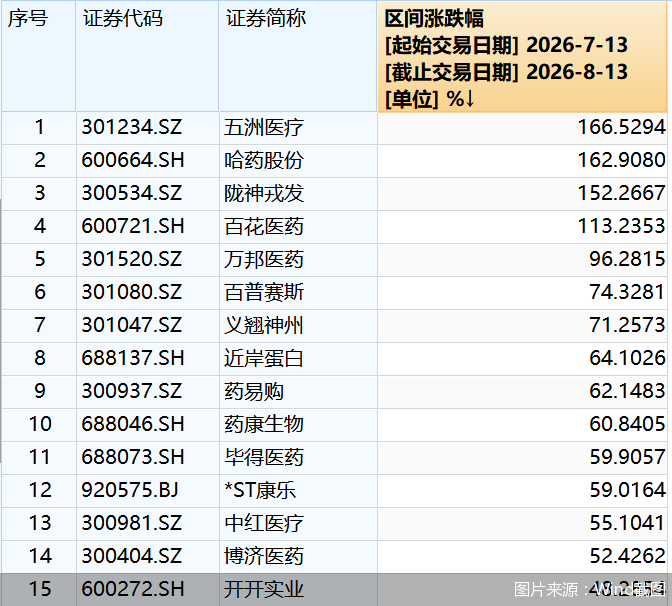Image resolution: width=672 pixels, height=606 pixels.
Task: Click value 166.5294
Action: (621, 127)
